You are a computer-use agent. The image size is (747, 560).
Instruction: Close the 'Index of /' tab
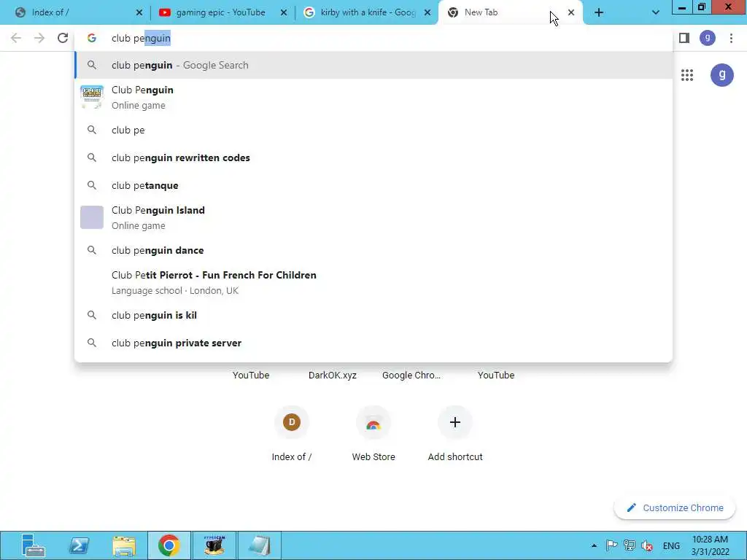pos(139,13)
